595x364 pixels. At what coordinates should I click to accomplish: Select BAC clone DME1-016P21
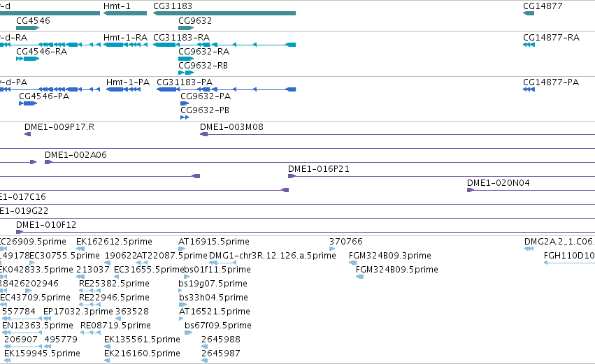click(319, 169)
